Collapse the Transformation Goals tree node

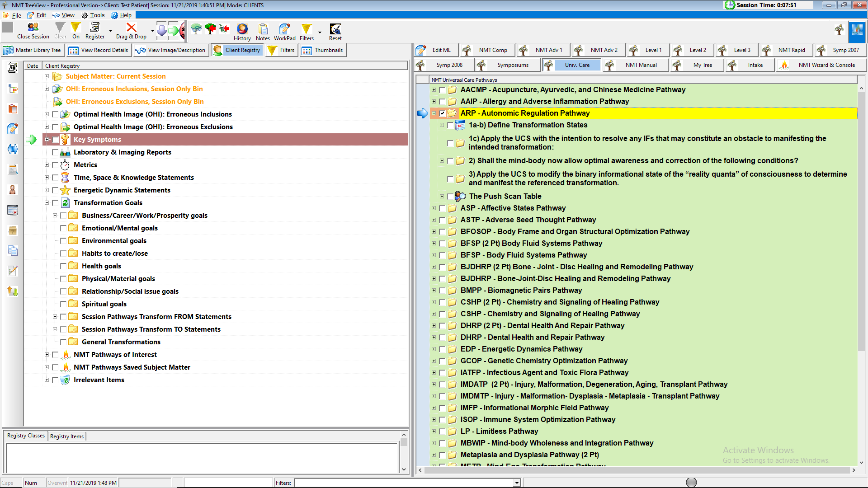pyautogui.click(x=47, y=203)
